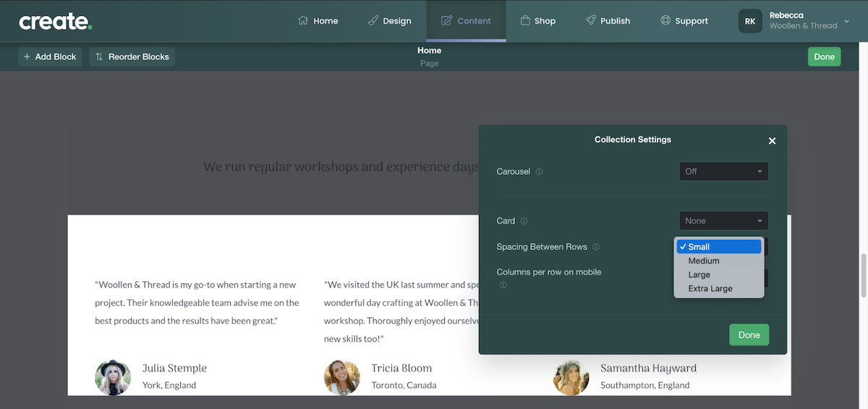Click Tricia Bloom's profile photo
Image resolution: width=868 pixels, height=409 pixels.
pyautogui.click(x=341, y=377)
